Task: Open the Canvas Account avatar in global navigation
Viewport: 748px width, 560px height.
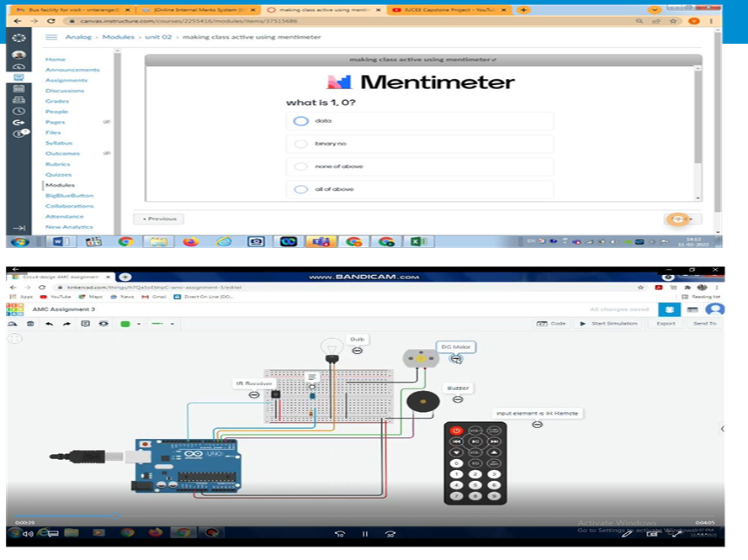Action: pos(19,55)
